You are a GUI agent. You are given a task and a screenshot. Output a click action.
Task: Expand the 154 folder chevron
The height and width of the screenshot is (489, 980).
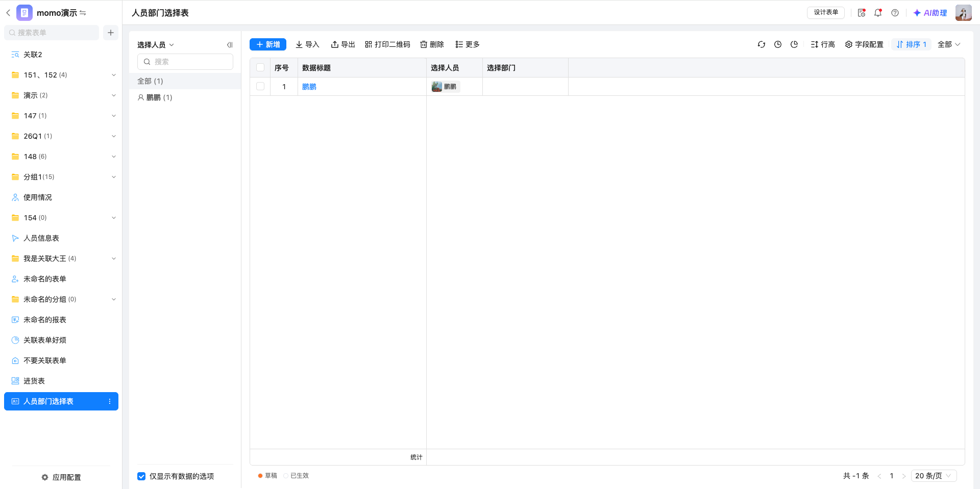tap(114, 218)
